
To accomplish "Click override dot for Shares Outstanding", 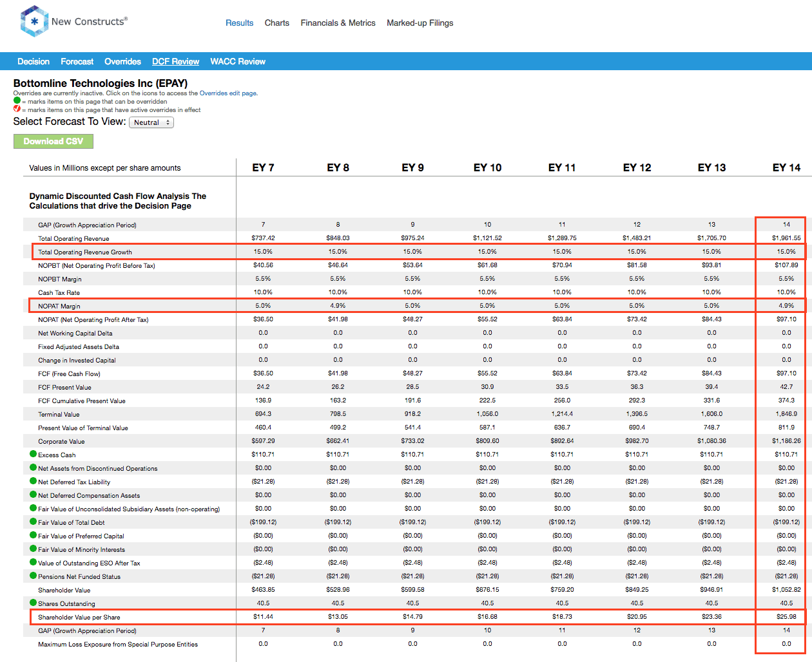I will 34,603.
